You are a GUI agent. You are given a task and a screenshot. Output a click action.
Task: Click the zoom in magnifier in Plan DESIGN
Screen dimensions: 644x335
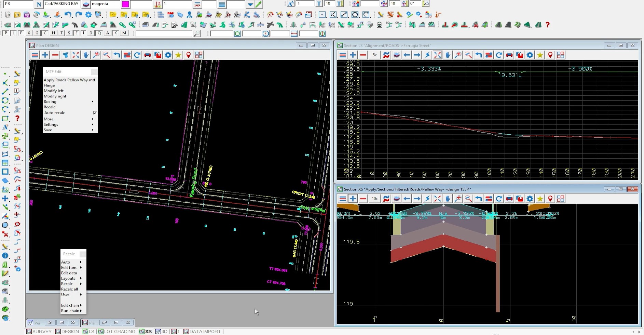point(96,55)
